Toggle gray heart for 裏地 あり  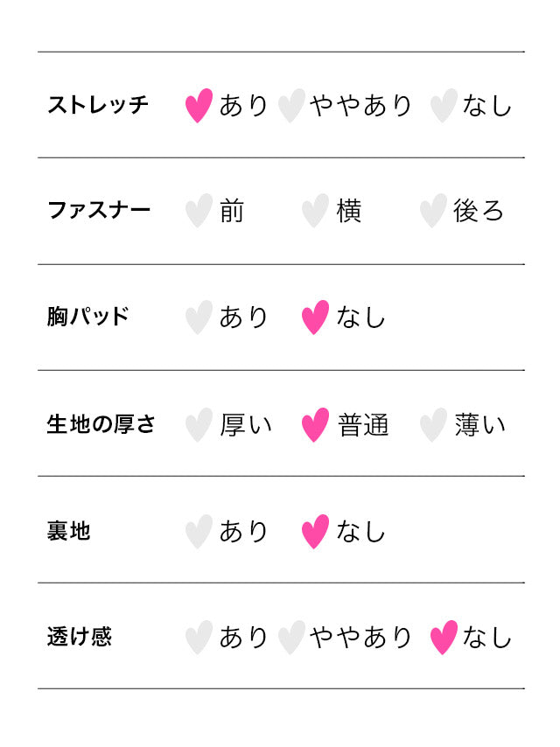199,532
